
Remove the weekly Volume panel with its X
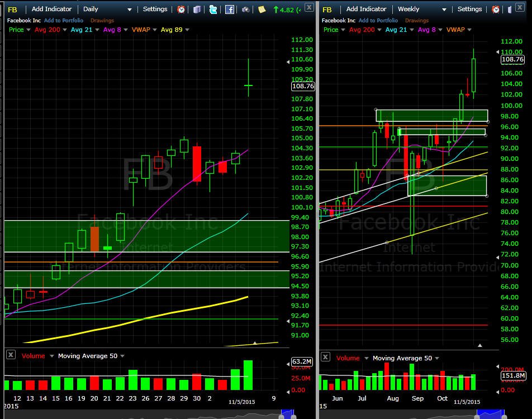point(325,357)
